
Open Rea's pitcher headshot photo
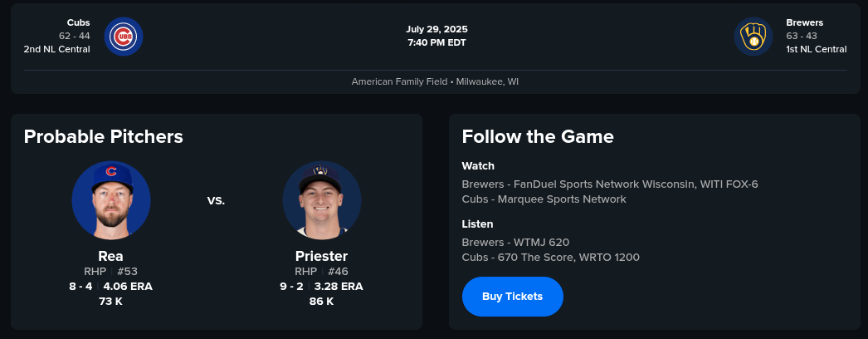(x=111, y=200)
